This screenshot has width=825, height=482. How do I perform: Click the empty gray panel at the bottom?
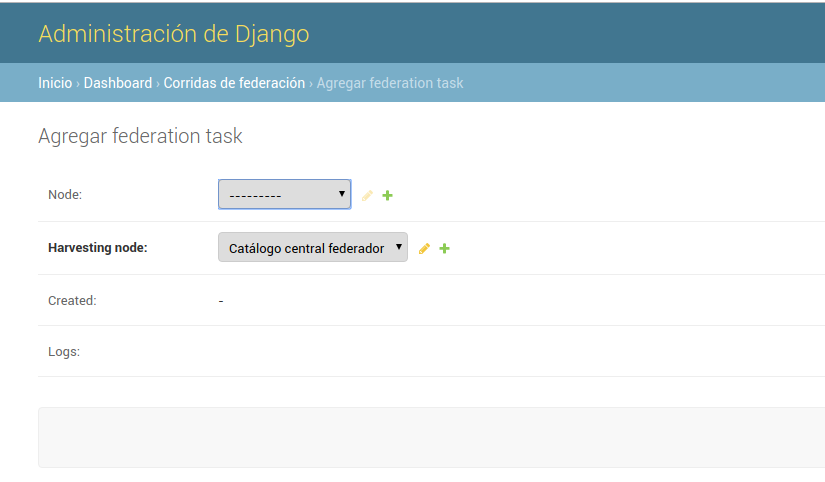pos(431,437)
